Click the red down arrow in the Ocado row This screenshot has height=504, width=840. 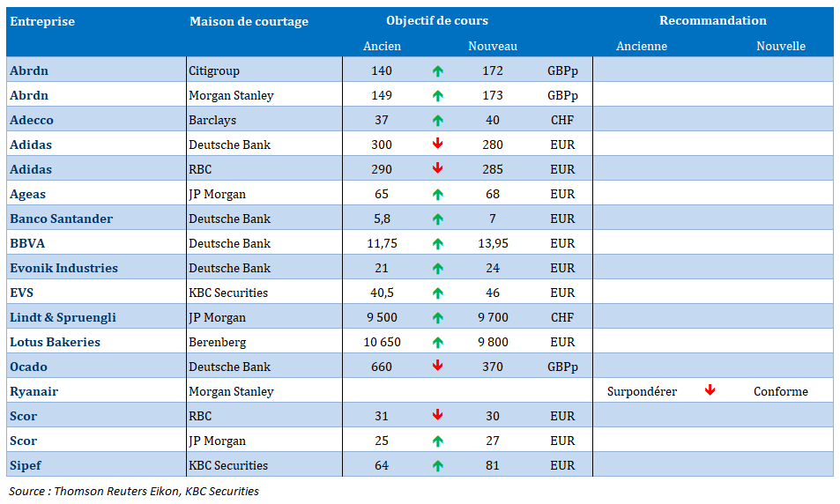[438, 367]
